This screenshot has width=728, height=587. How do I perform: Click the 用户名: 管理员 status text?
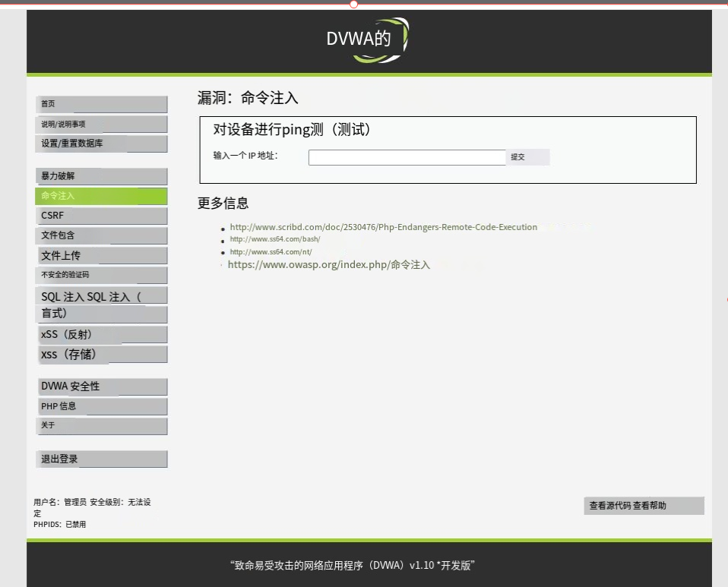pyautogui.click(x=60, y=502)
